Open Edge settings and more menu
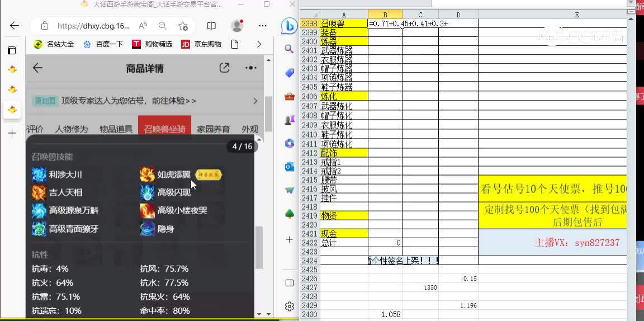644x321 pixels. [263, 26]
